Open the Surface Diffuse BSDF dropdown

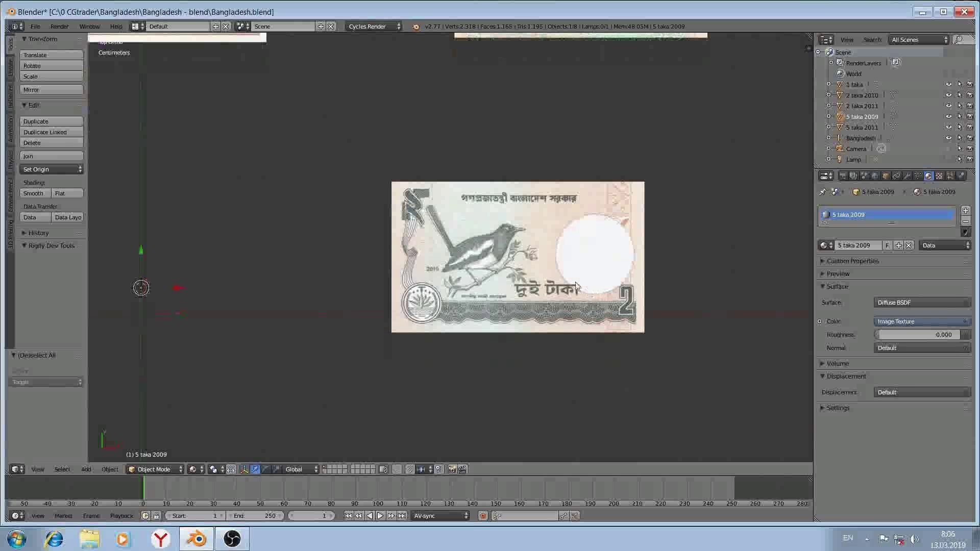pos(922,303)
